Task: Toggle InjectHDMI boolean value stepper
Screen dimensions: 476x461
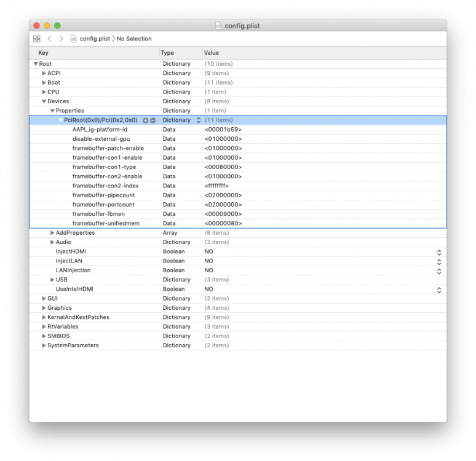Action: tap(439, 253)
